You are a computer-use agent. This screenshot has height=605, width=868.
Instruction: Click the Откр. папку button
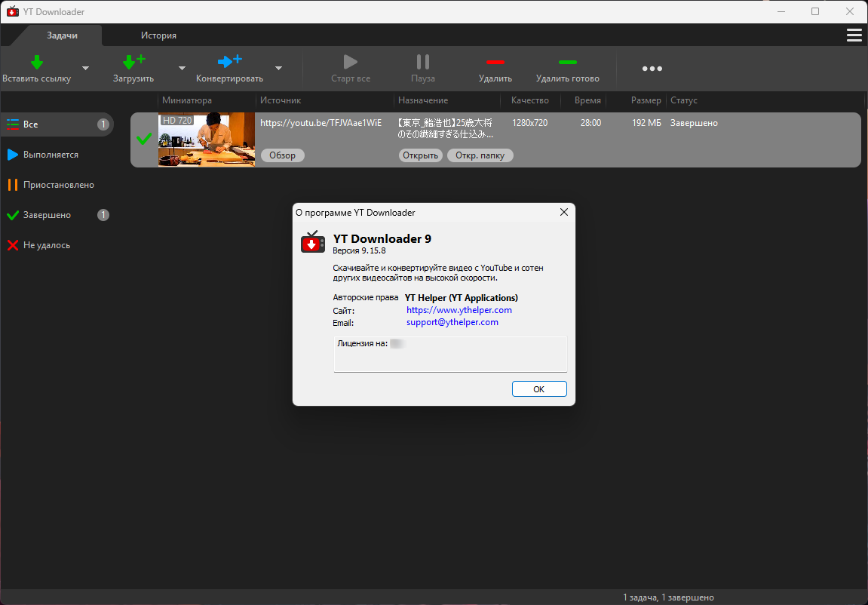pos(480,155)
